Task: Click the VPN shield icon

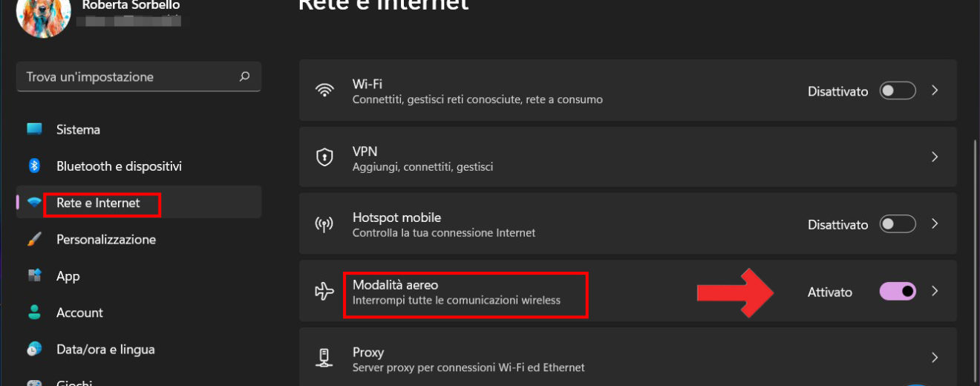Action: point(324,157)
